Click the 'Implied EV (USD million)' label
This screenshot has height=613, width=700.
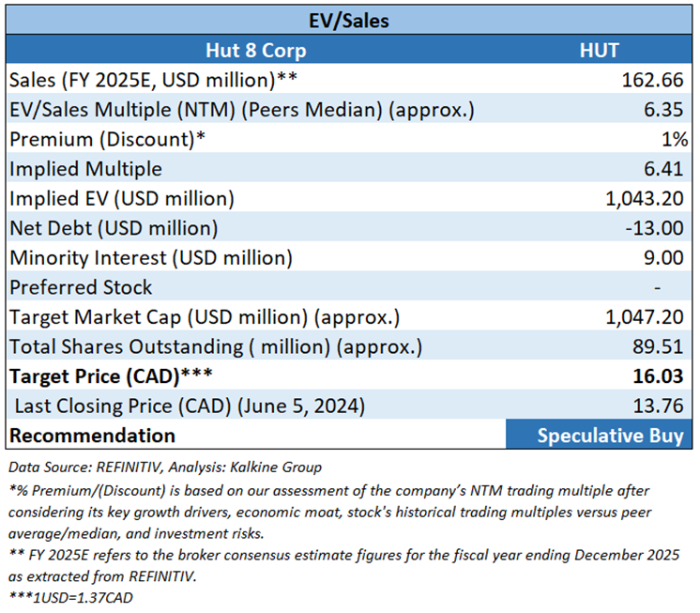tap(122, 199)
